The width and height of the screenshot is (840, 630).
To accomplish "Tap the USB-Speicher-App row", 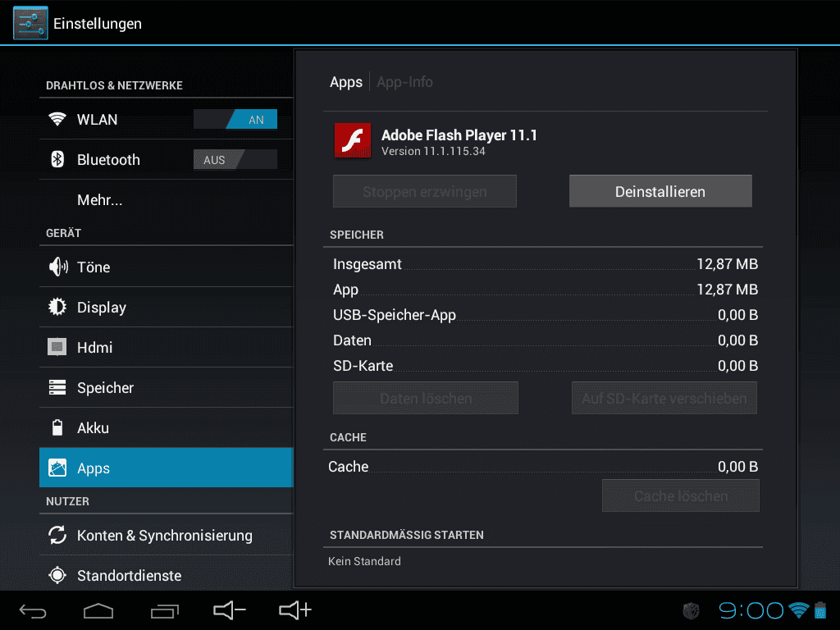I will tap(546, 315).
